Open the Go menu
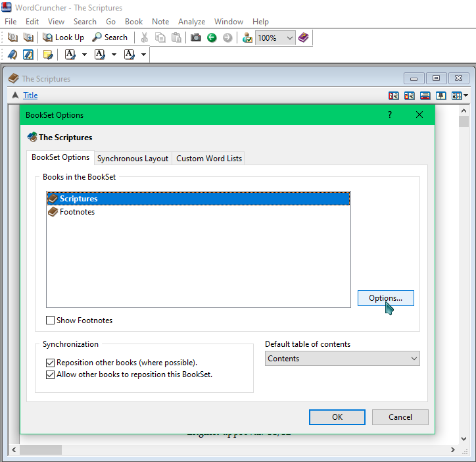The width and height of the screenshot is (476, 462). coord(111,22)
